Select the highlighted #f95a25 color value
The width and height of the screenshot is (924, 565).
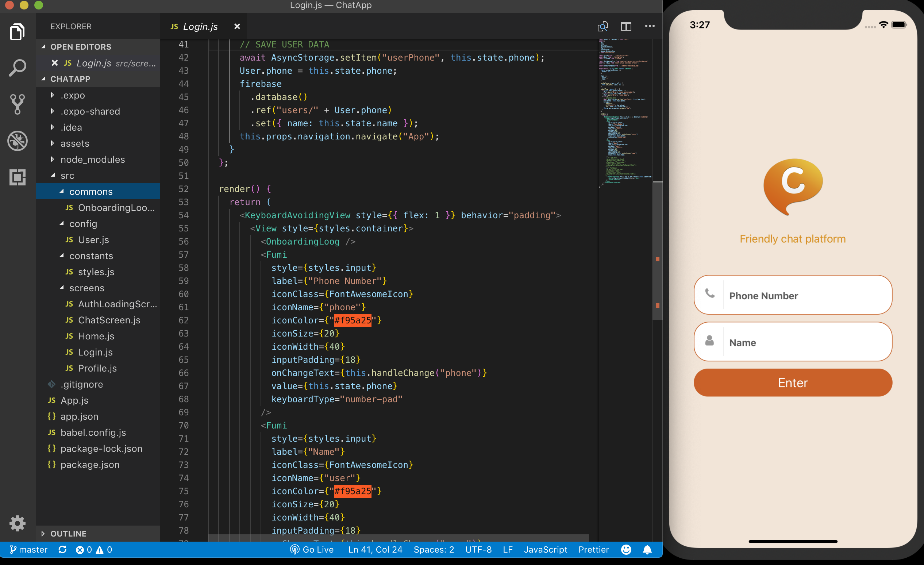pyautogui.click(x=353, y=320)
